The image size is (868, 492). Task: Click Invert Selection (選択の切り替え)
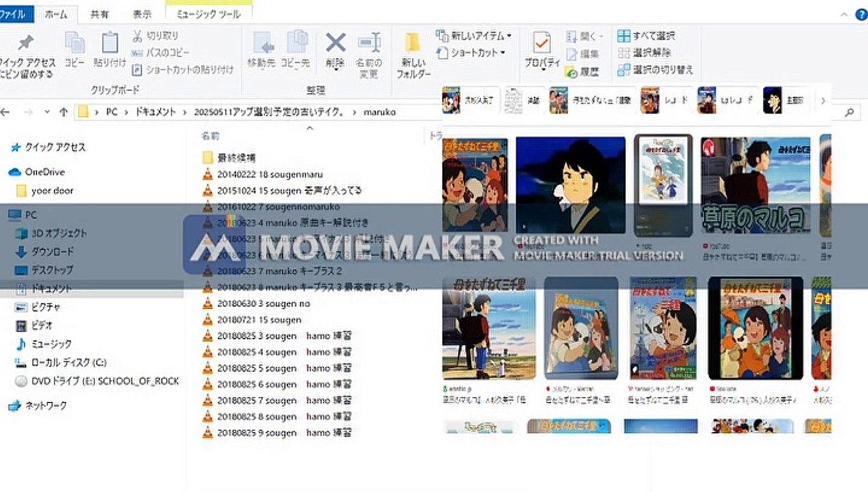[655, 70]
